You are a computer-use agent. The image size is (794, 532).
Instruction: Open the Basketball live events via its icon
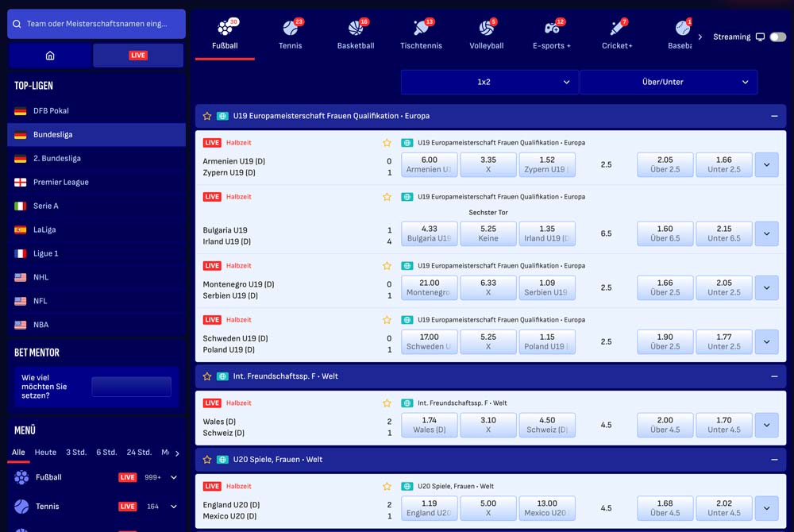tap(355, 29)
